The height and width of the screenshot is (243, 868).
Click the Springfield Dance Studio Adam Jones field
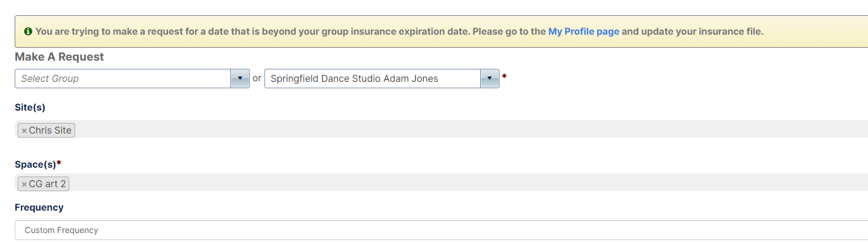[373, 78]
